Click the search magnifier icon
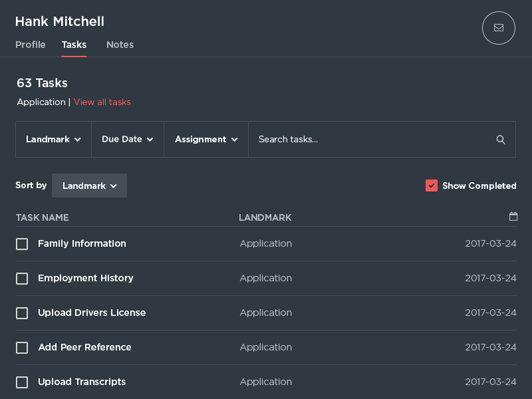This screenshot has height=399, width=532. pyautogui.click(x=501, y=140)
